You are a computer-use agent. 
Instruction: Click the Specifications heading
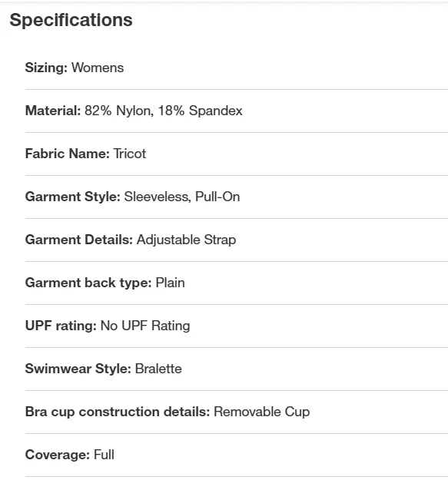pyautogui.click(x=71, y=21)
